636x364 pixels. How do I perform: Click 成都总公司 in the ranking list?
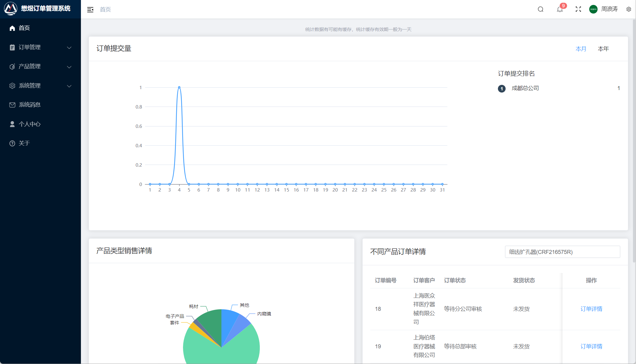tap(525, 88)
